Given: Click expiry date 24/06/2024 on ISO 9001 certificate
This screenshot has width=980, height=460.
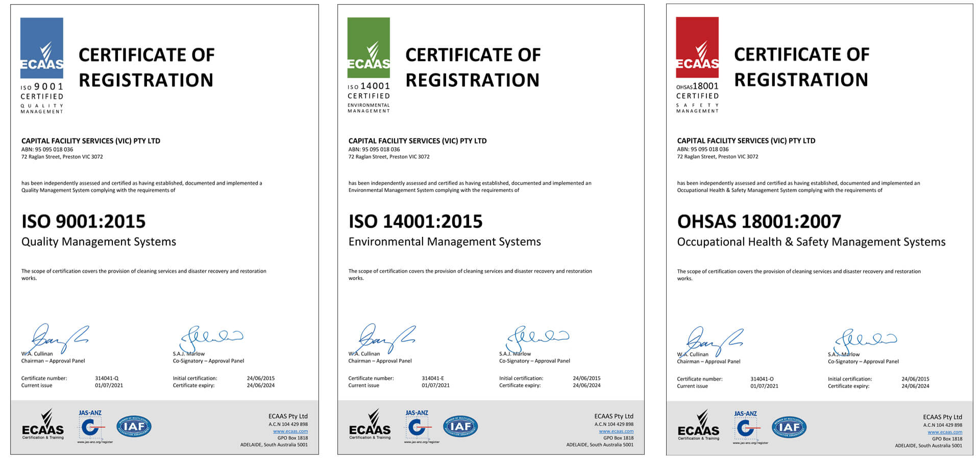Looking at the screenshot, I should pos(261,385).
